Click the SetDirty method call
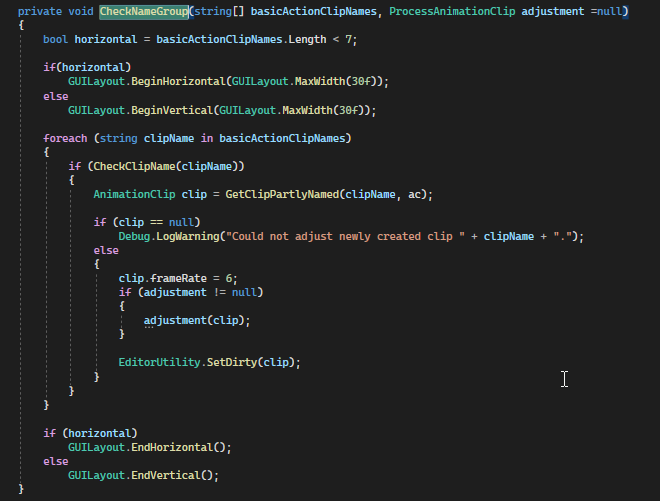 click(231, 362)
